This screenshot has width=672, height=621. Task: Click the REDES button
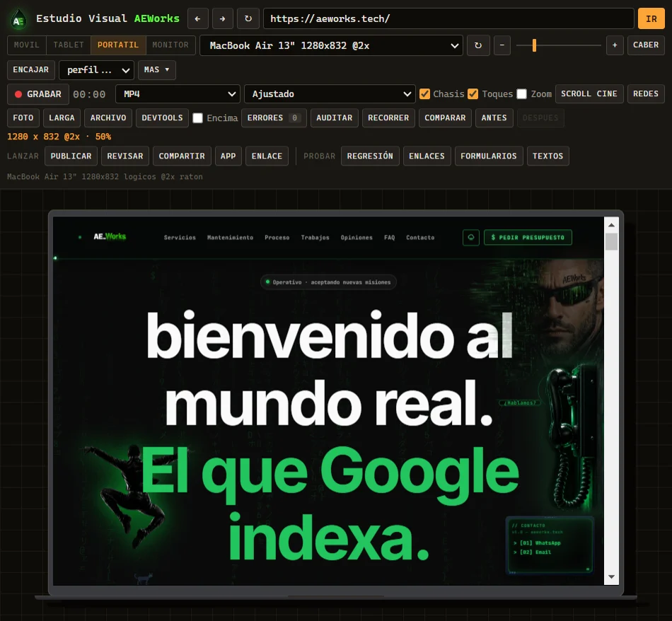645,94
